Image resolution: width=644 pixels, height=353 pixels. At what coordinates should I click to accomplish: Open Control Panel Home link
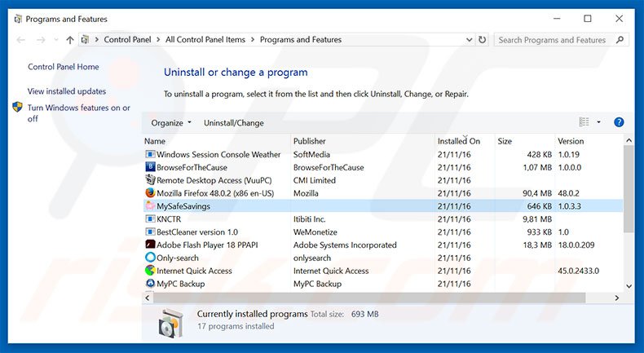(64, 67)
